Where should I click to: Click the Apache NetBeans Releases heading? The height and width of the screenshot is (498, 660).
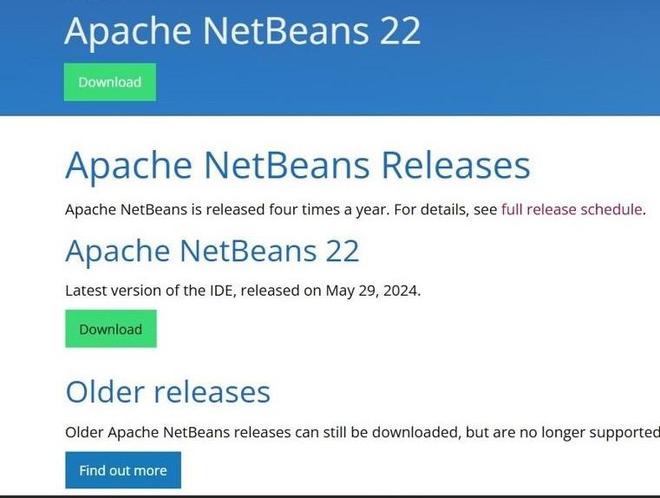pos(298,166)
